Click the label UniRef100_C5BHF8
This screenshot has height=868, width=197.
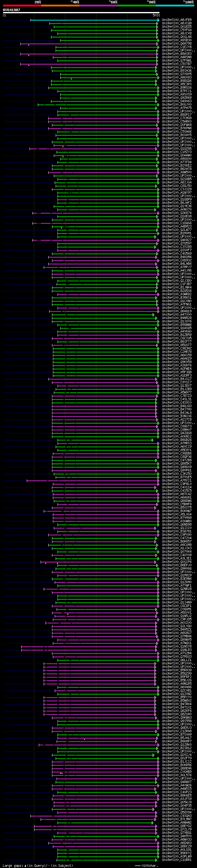[177, 504]
